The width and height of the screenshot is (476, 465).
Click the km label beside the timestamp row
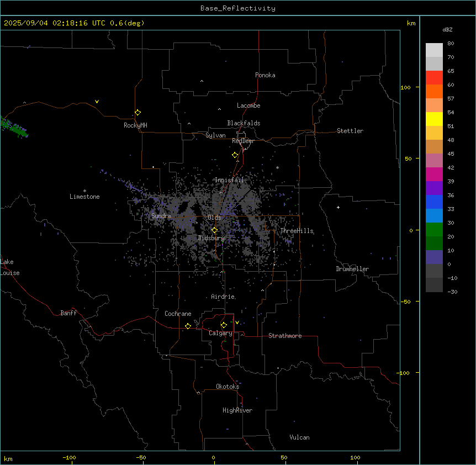(x=411, y=23)
